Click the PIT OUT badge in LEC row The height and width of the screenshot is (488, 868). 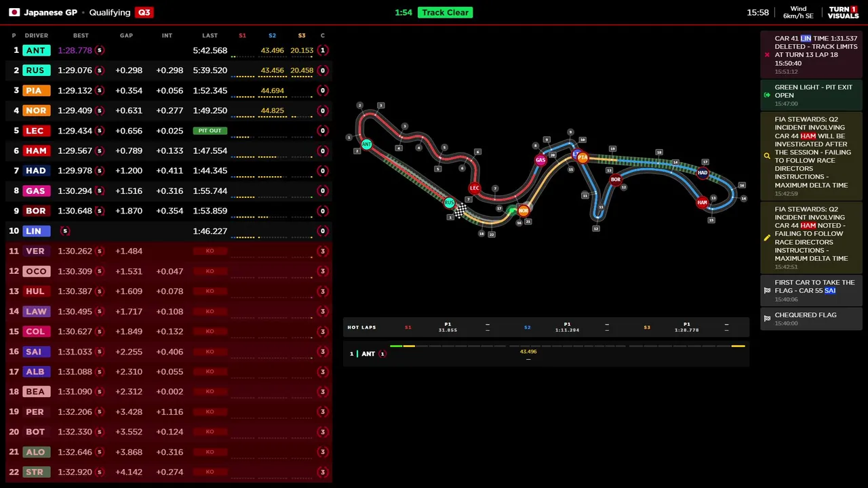210,131
